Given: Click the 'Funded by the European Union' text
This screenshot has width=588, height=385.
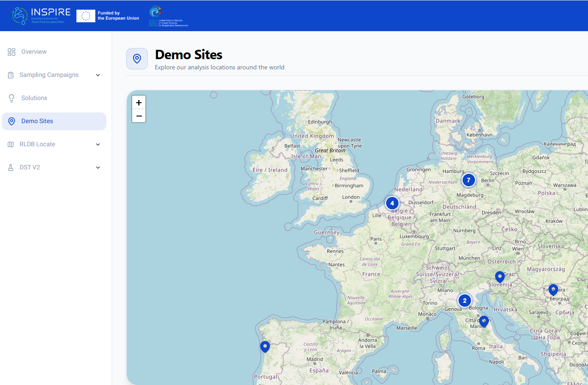Looking at the screenshot, I should tap(118, 16).
